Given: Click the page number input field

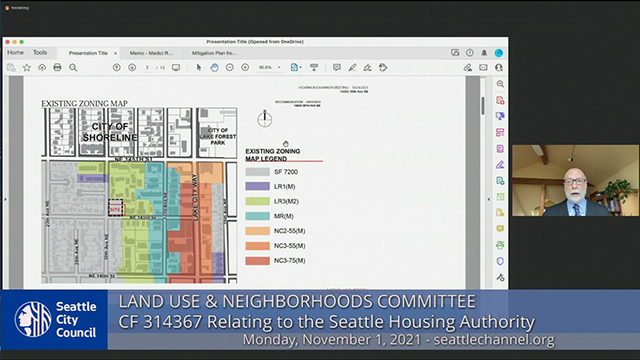Looking at the screenshot, I should pos(147,68).
